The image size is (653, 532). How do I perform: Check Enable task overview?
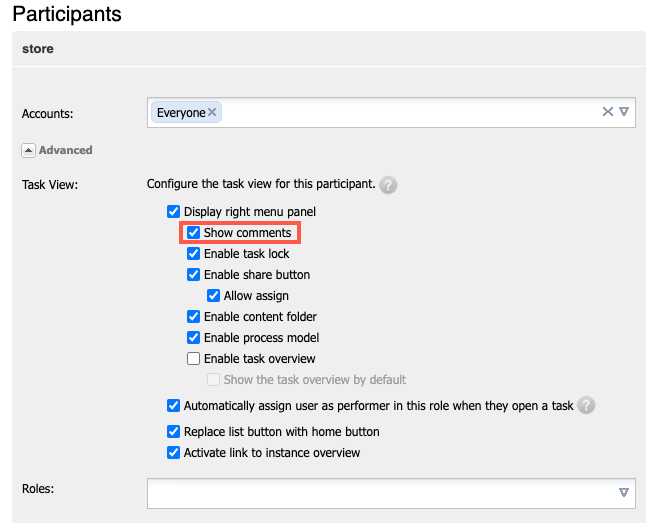point(193,359)
